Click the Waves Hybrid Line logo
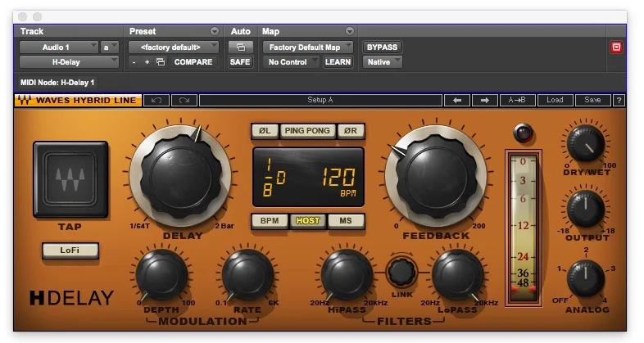644x343 pixels. 79,100
